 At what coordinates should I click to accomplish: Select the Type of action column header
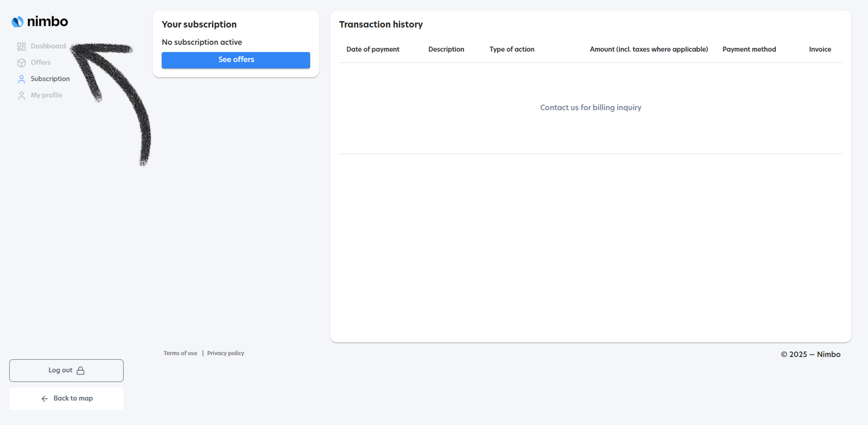tap(512, 50)
